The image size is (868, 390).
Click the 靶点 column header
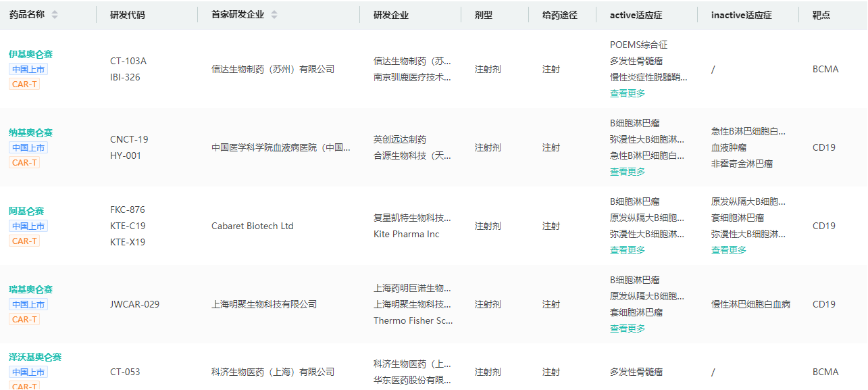click(821, 15)
